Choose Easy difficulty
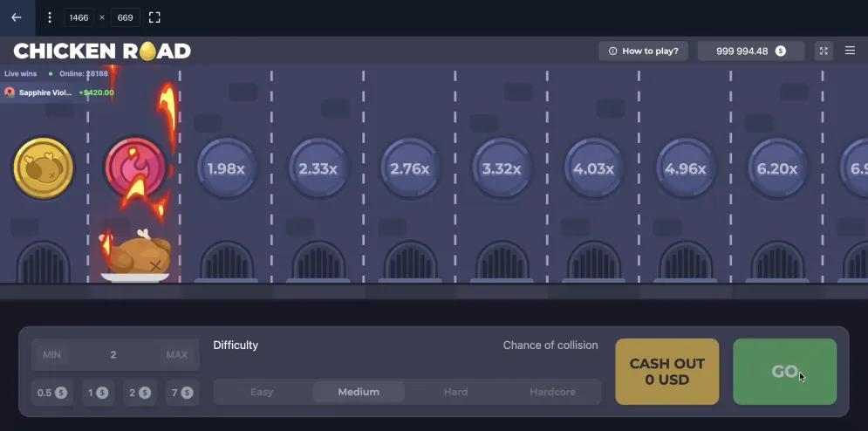Screen dimensions: 868x431 pyautogui.click(x=262, y=392)
